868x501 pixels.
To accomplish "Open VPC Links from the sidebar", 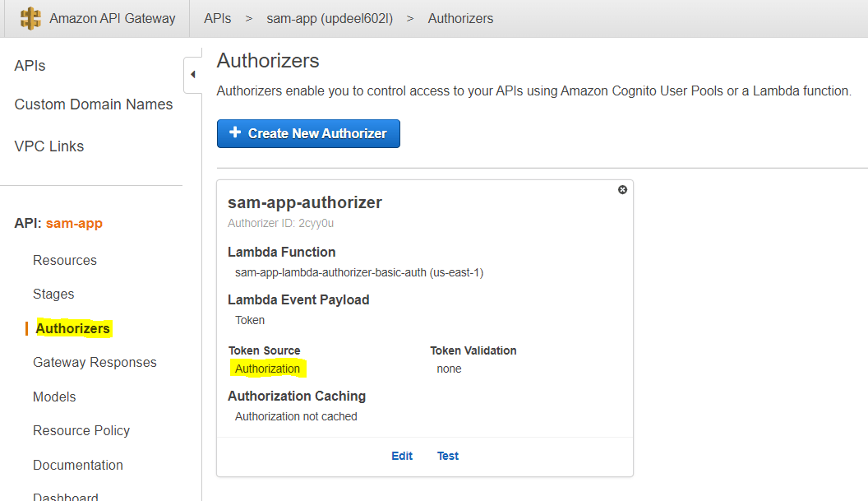I will [49, 146].
